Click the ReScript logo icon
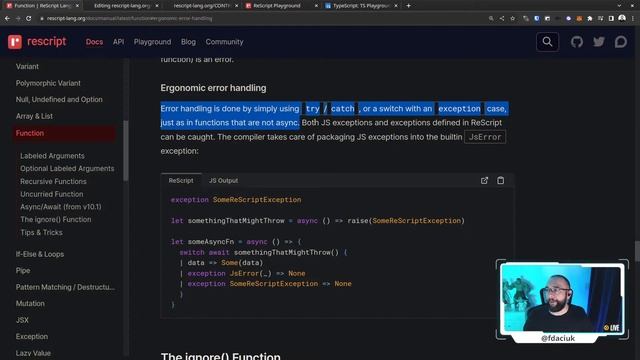The image size is (640, 360). pos(15,42)
